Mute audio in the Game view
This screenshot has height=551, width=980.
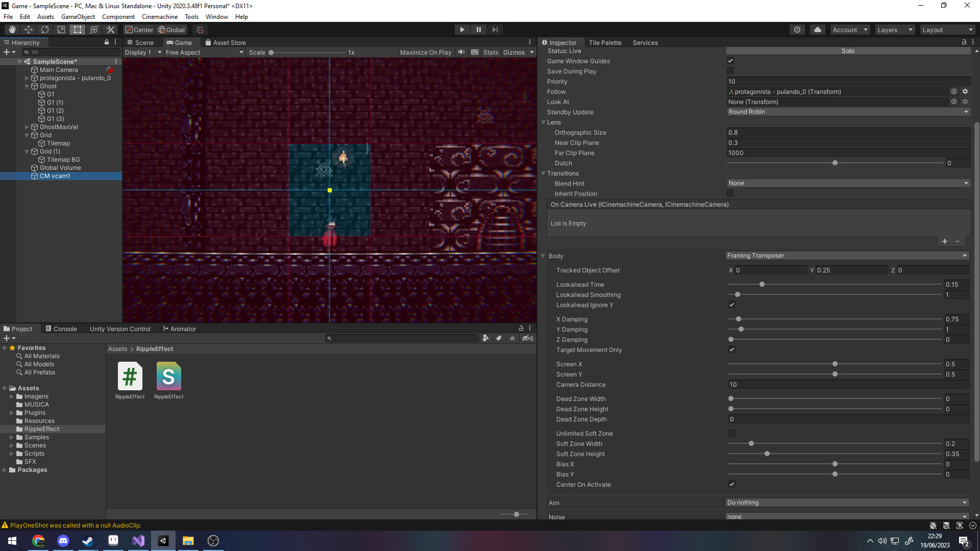click(461, 52)
